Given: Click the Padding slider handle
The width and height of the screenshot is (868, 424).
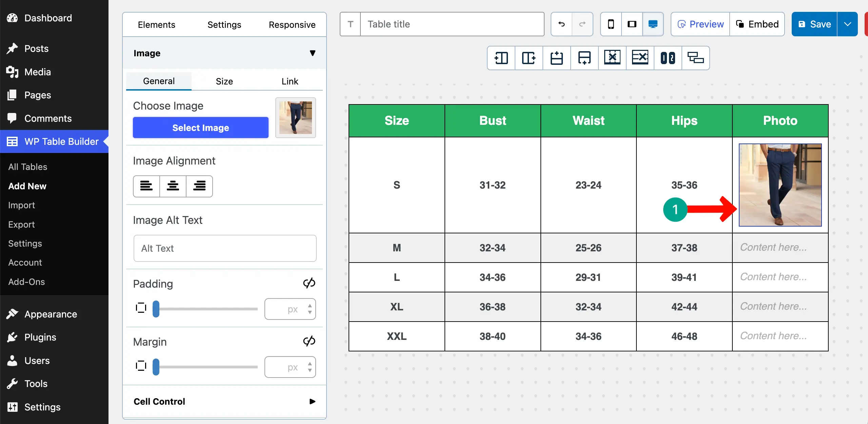Looking at the screenshot, I should pos(156,309).
